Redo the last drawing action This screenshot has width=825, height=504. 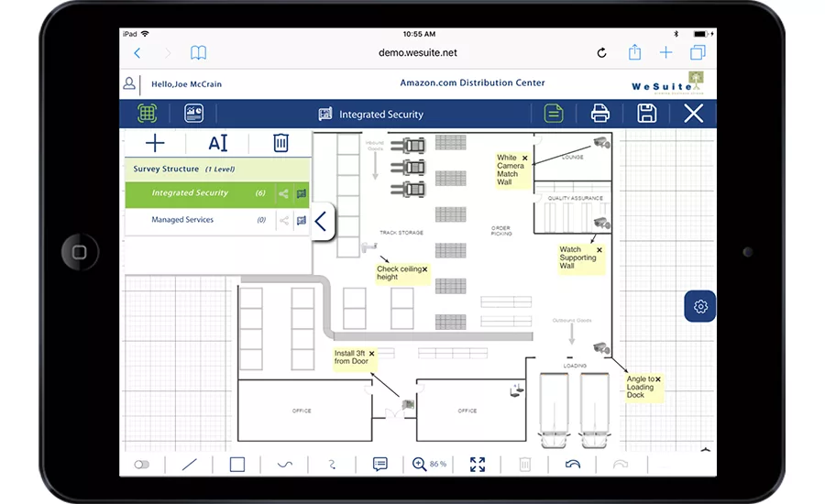click(621, 464)
